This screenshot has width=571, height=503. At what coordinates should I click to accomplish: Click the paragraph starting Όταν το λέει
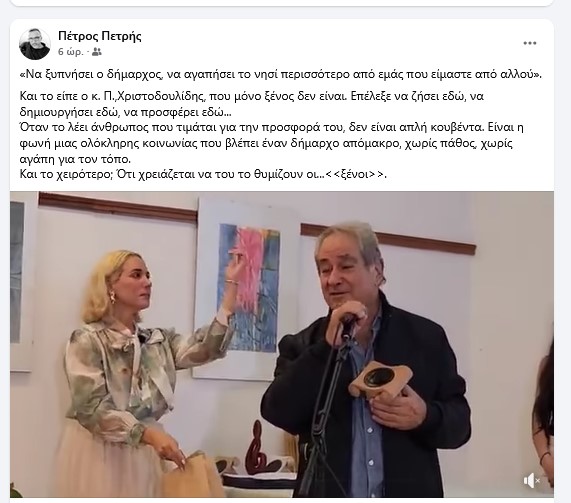(x=271, y=143)
